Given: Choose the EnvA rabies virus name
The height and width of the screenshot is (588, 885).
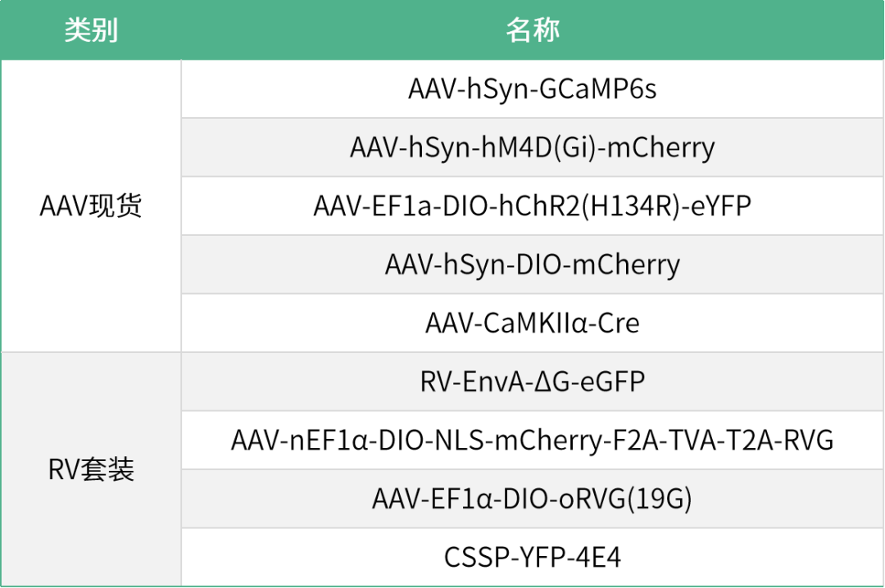Looking at the screenshot, I should tap(532, 382).
